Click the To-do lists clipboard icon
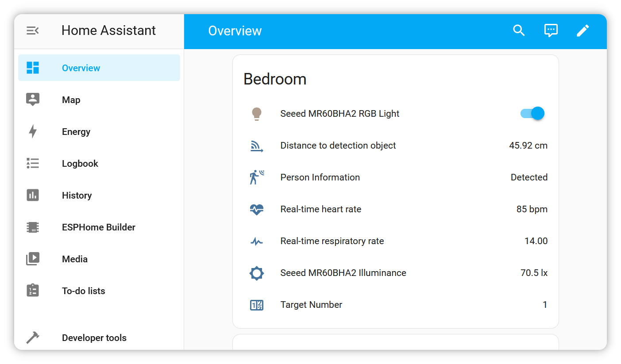The width and height of the screenshot is (621, 364). [33, 291]
